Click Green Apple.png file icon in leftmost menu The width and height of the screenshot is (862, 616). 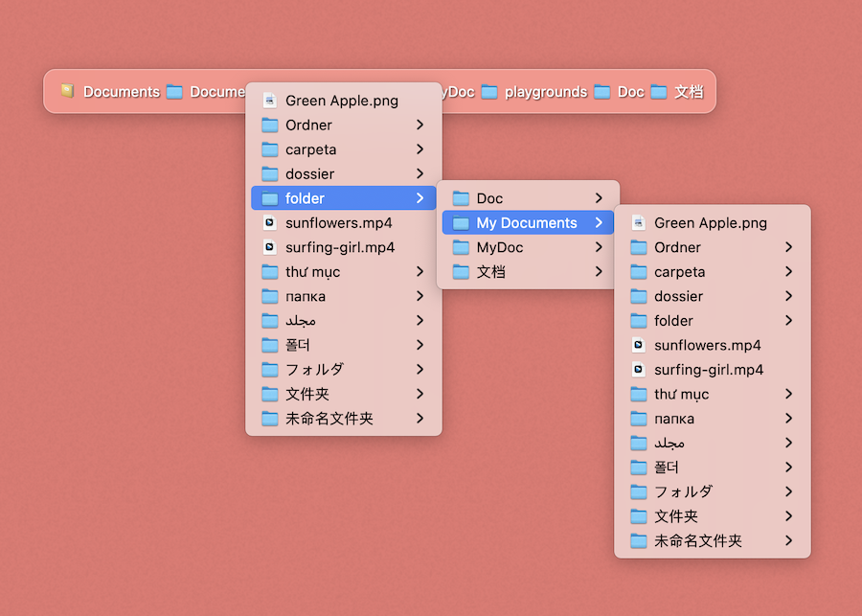(269, 101)
